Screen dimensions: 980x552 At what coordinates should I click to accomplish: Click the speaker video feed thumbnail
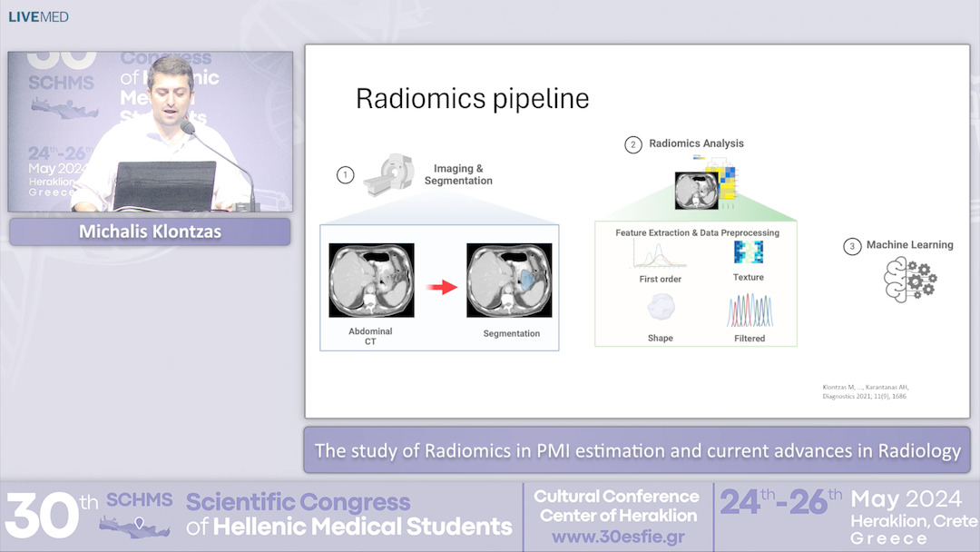point(150,132)
